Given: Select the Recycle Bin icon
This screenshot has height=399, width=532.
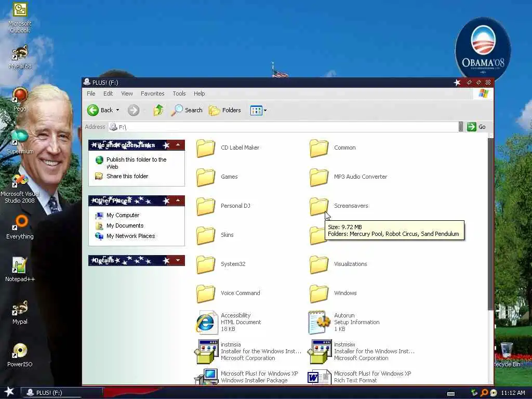Looking at the screenshot, I should click(507, 355).
